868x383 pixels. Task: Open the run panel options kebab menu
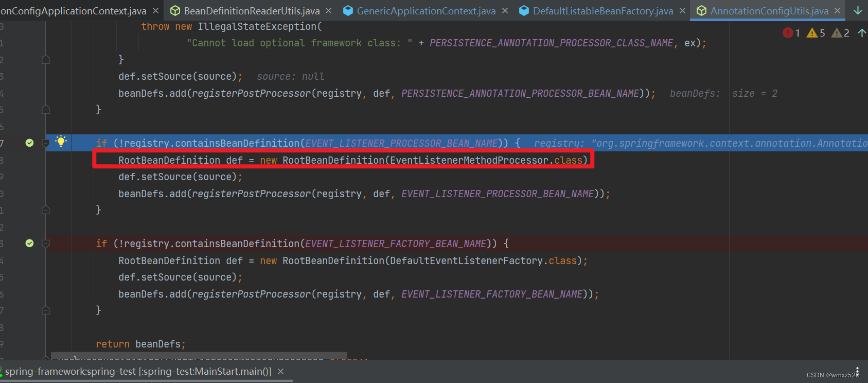pyautogui.click(x=857, y=372)
